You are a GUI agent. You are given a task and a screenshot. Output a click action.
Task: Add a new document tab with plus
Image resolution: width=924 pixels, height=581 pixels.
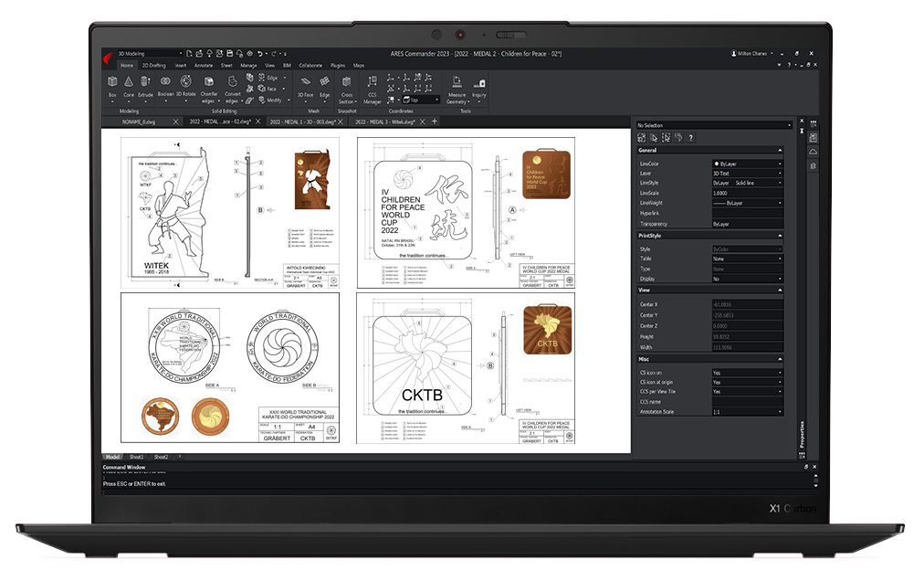[x=435, y=121]
